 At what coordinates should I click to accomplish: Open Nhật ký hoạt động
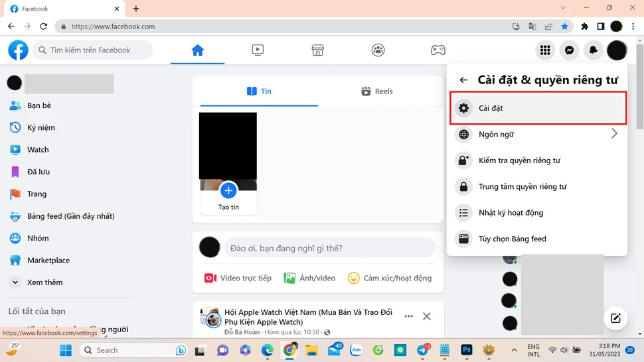[538, 213]
